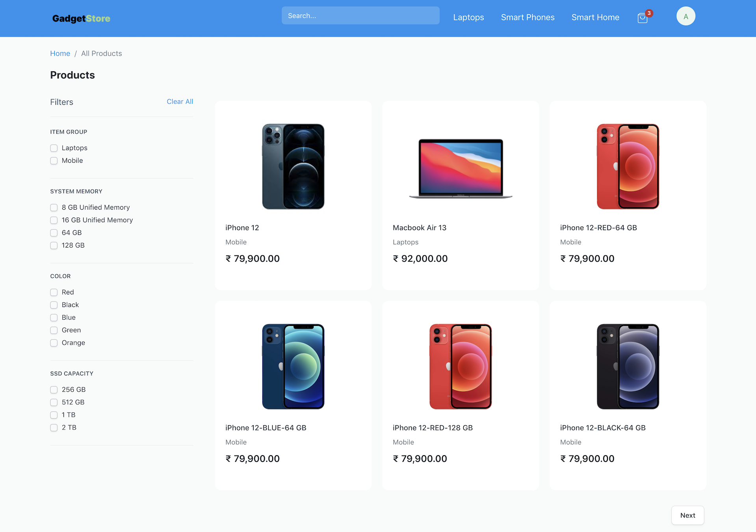Tick the 512 GB SSD capacity checkbox
The image size is (756, 532).
point(54,402)
